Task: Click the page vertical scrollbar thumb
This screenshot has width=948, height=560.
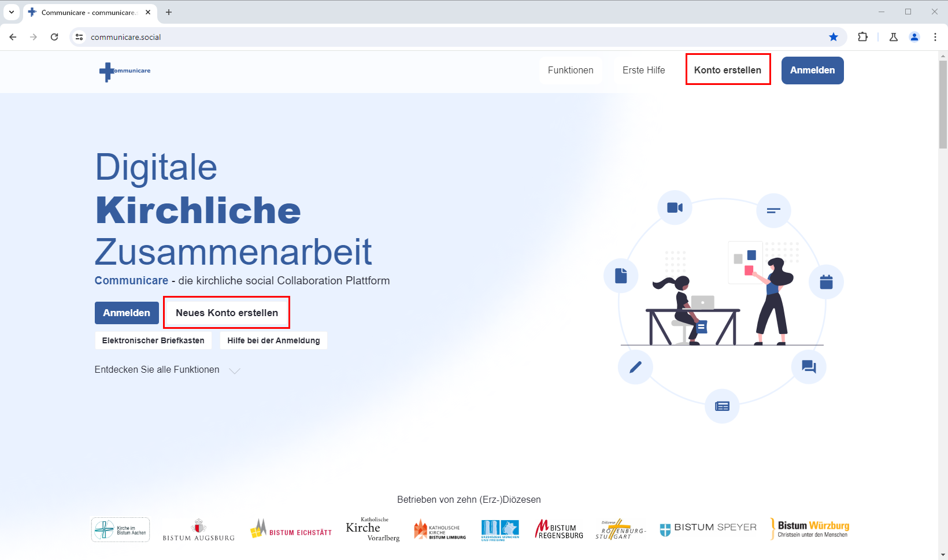Action: click(x=943, y=104)
